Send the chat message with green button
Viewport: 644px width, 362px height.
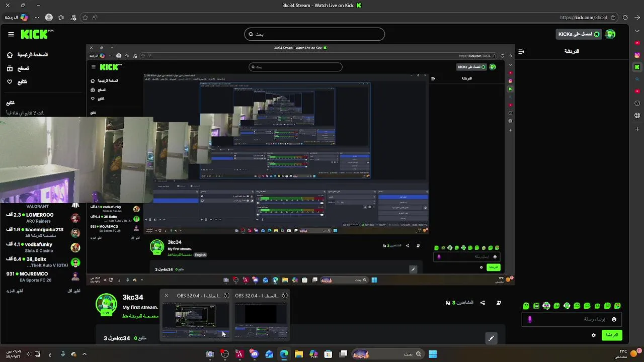(x=612, y=335)
